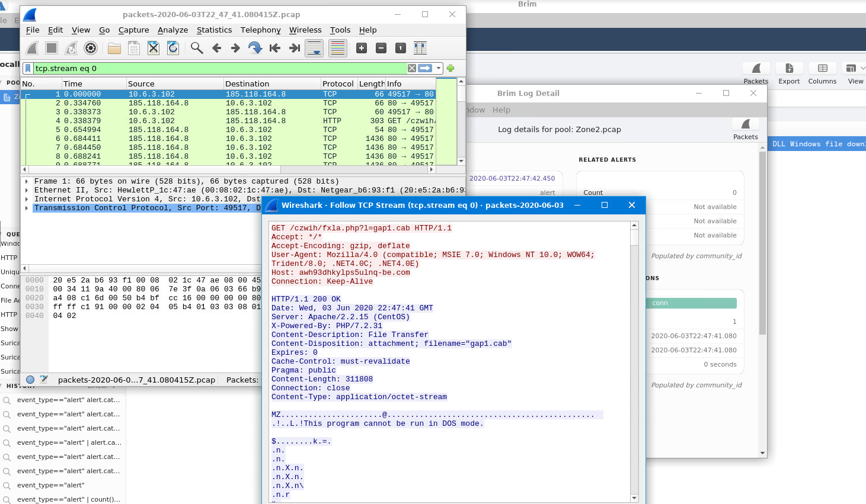Apply display filter arrow button
The image size is (866, 504).
[425, 68]
